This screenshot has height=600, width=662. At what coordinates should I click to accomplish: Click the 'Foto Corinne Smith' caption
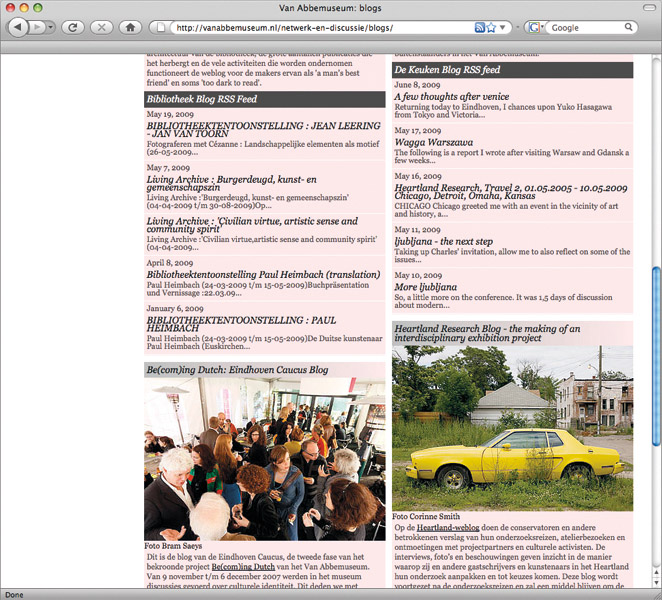pyautogui.click(x=426, y=516)
